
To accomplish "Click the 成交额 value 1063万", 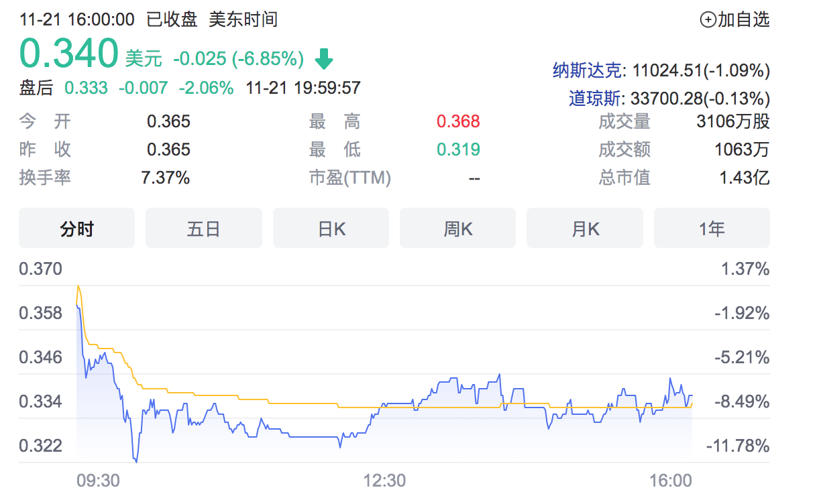I will [x=743, y=149].
